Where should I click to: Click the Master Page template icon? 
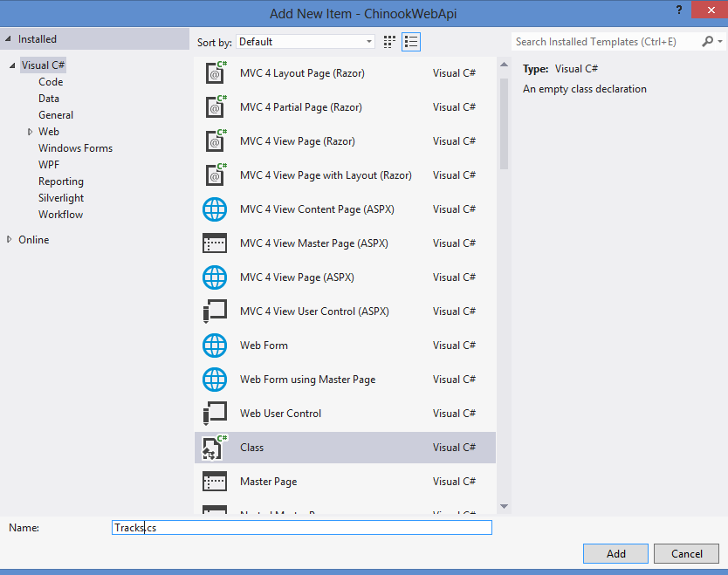point(215,482)
